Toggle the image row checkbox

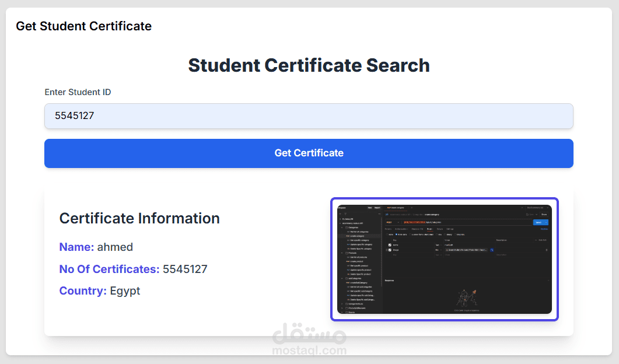tap(390, 250)
